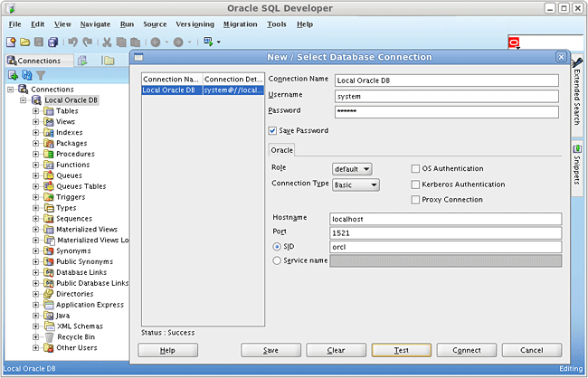Click the Save All toolbar icon
This screenshot has width=588, height=378.
(x=52, y=42)
